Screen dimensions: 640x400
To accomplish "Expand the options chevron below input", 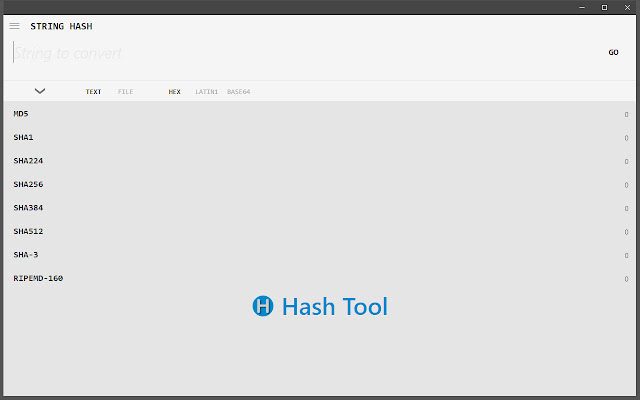I will tap(40, 91).
